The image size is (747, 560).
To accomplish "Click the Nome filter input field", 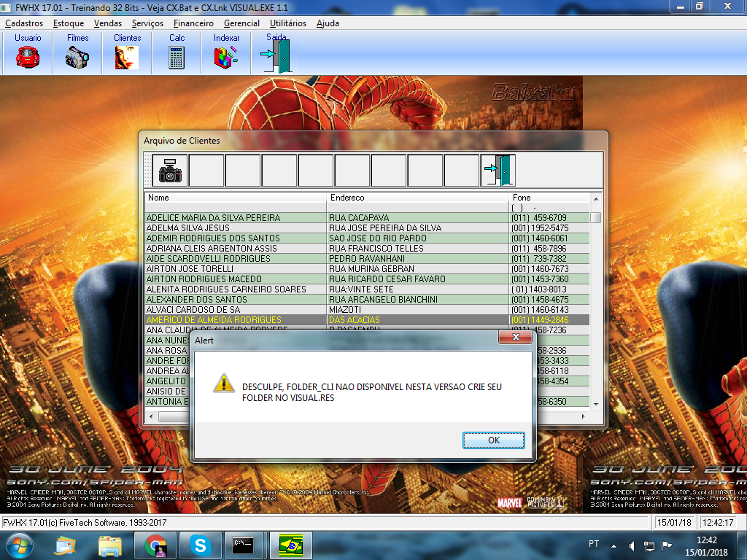I will pos(236,208).
